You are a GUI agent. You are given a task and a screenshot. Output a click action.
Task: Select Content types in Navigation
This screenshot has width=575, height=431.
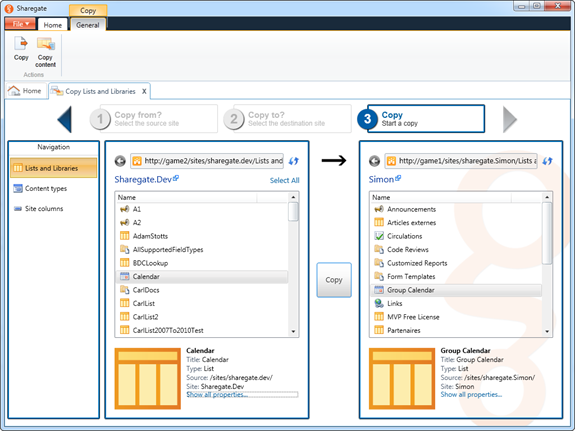pyautogui.click(x=54, y=189)
